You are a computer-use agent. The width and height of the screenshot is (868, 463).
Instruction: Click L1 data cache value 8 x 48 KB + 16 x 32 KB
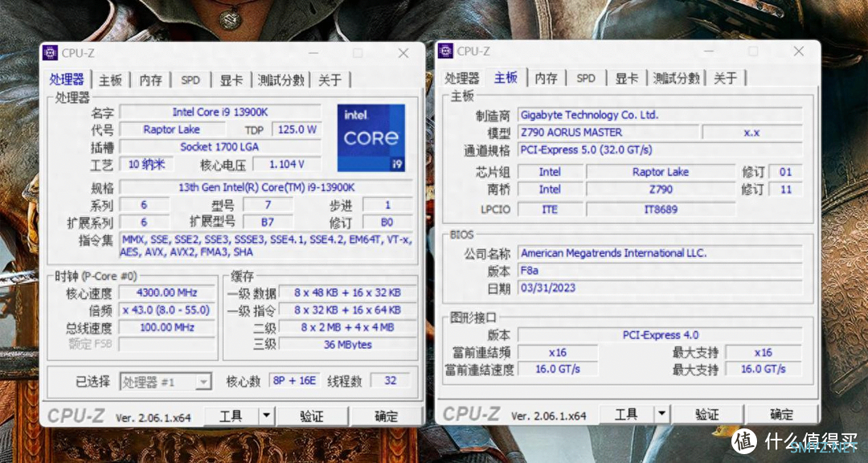[x=348, y=293]
